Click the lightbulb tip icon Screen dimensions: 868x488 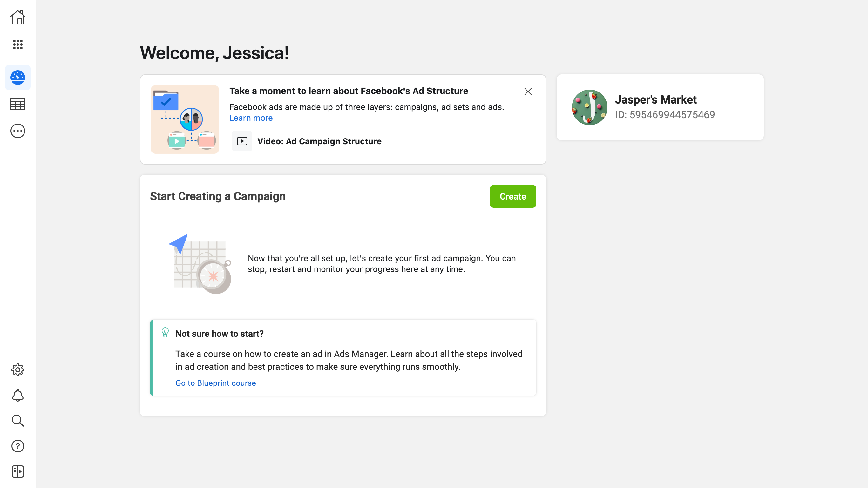click(165, 333)
